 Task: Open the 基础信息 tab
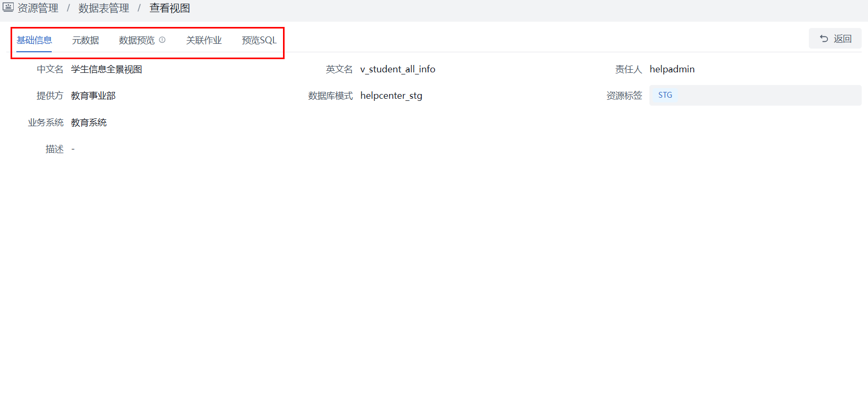pos(34,40)
